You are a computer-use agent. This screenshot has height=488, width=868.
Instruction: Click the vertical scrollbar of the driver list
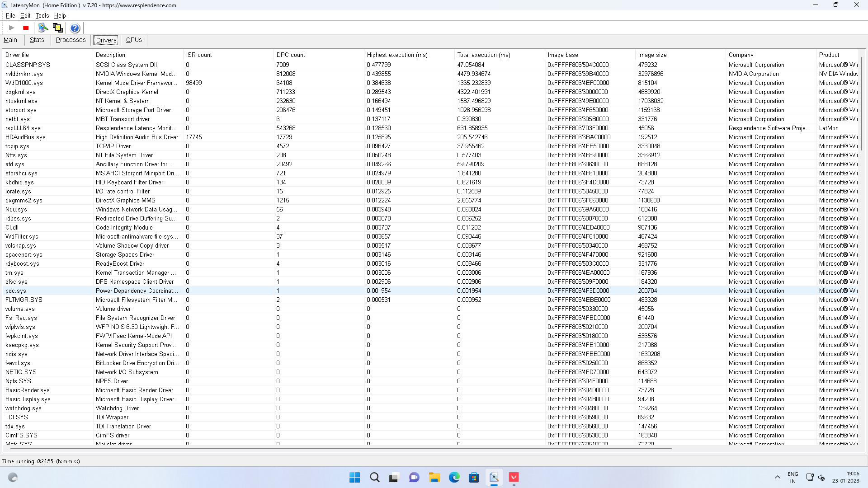[x=862, y=104]
